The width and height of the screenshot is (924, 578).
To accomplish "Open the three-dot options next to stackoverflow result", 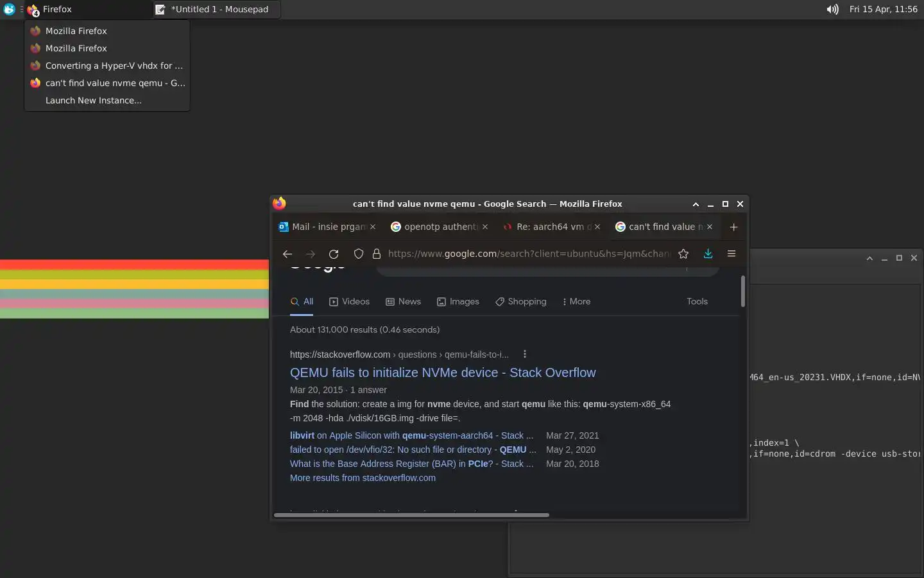I will tap(525, 354).
